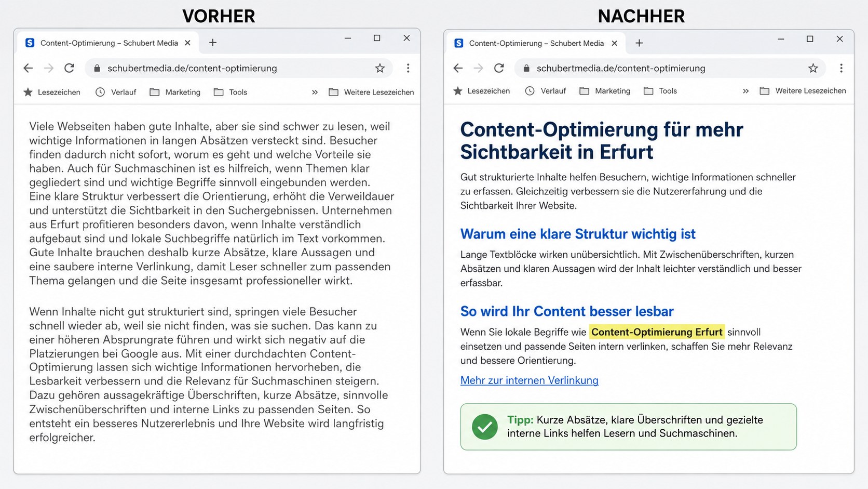868x489 pixels.
Task: Click forward arrow in VORHER browser window
Action: 48,68
